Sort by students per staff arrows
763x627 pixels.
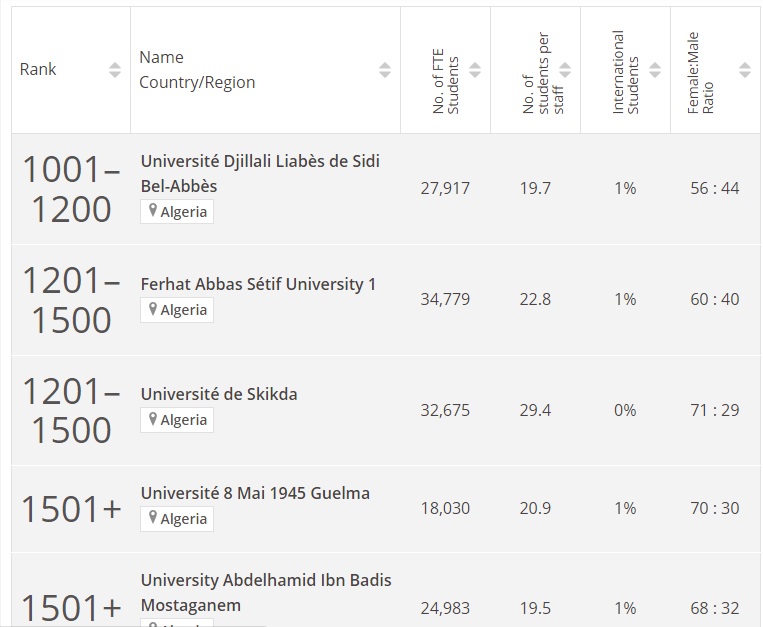pyautogui.click(x=565, y=70)
